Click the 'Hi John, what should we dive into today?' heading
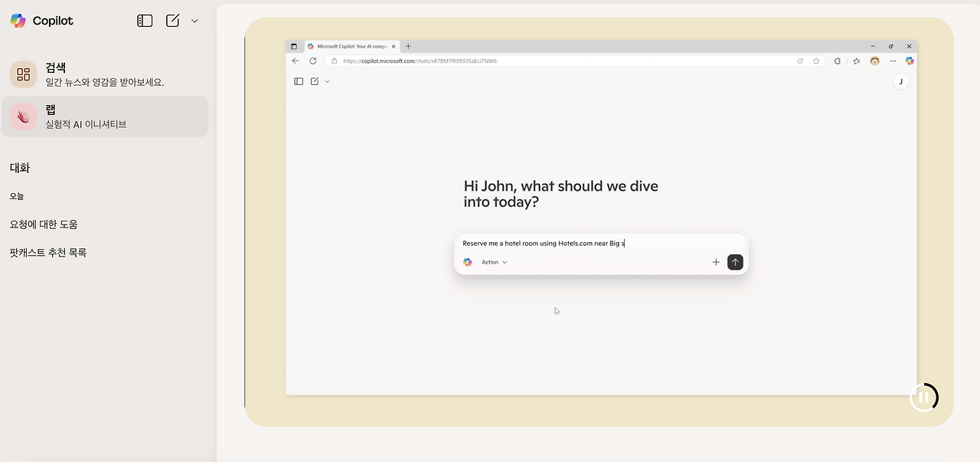This screenshot has height=462, width=980. coord(560,194)
